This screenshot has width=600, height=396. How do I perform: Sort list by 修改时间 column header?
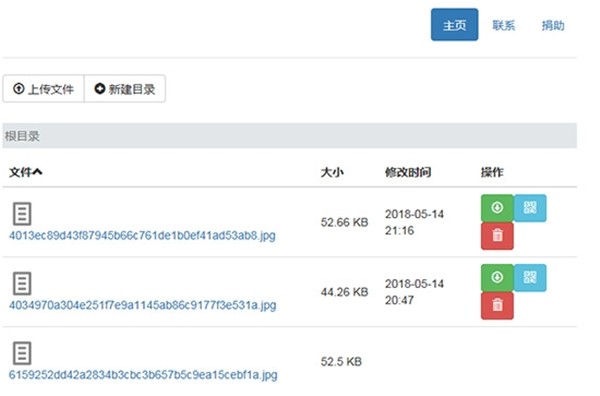[408, 172]
